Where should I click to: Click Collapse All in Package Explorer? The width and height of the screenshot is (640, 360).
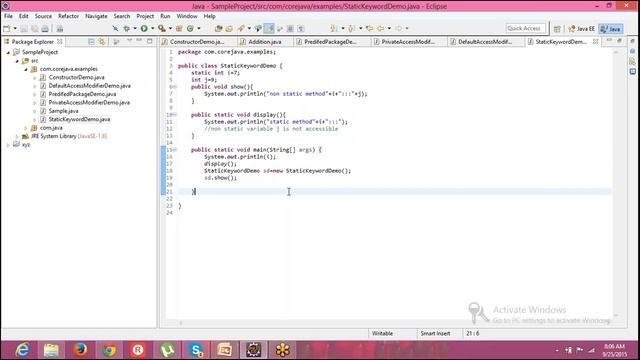tap(91, 42)
